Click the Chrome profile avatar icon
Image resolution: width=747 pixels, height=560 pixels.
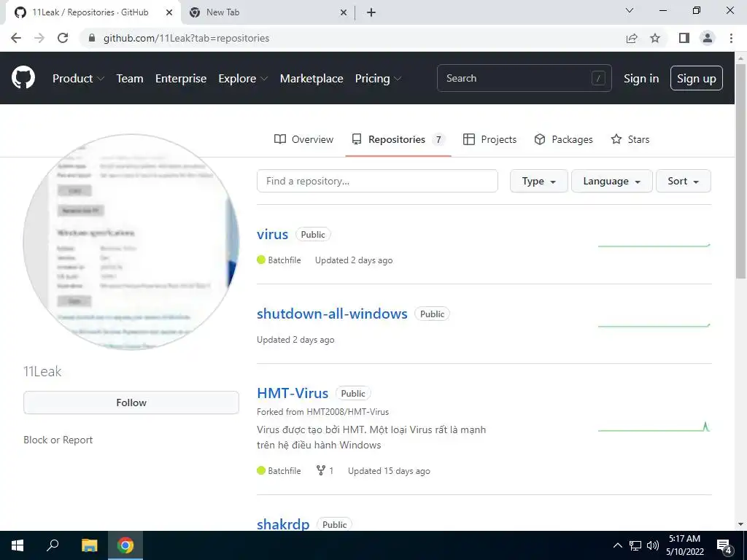coord(708,38)
